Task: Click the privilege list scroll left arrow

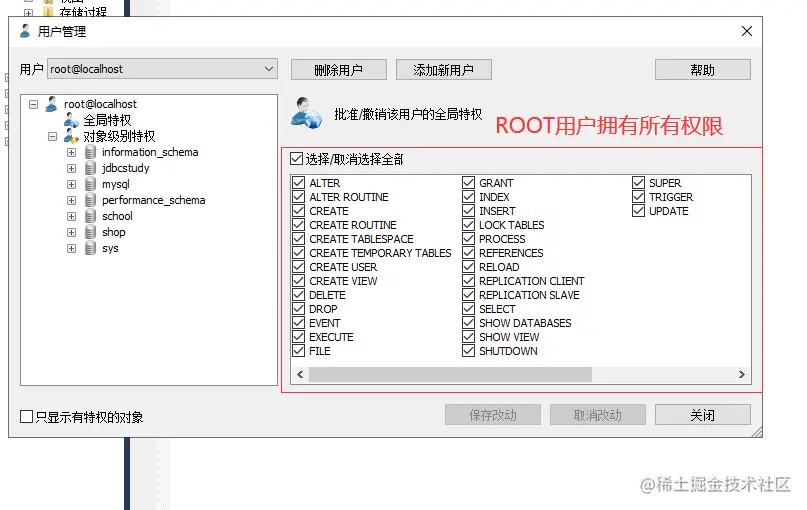Action: [300, 374]
